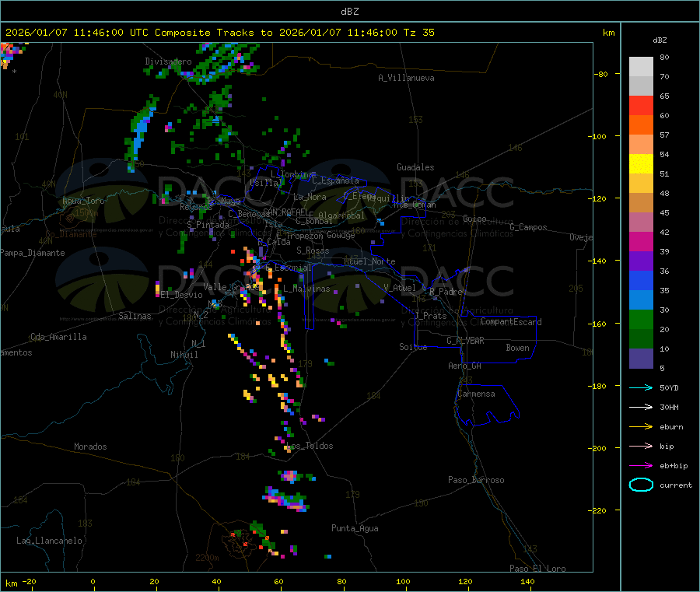Click the Guadales map label
This screenshot has width=700, height=592.
pyautogui.click(x=415, y=167)
